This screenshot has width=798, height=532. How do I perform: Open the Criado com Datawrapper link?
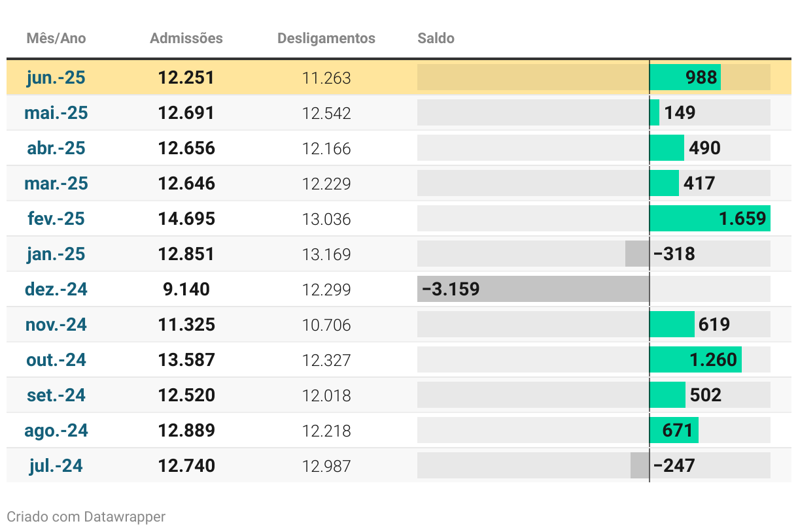[86, 517]
